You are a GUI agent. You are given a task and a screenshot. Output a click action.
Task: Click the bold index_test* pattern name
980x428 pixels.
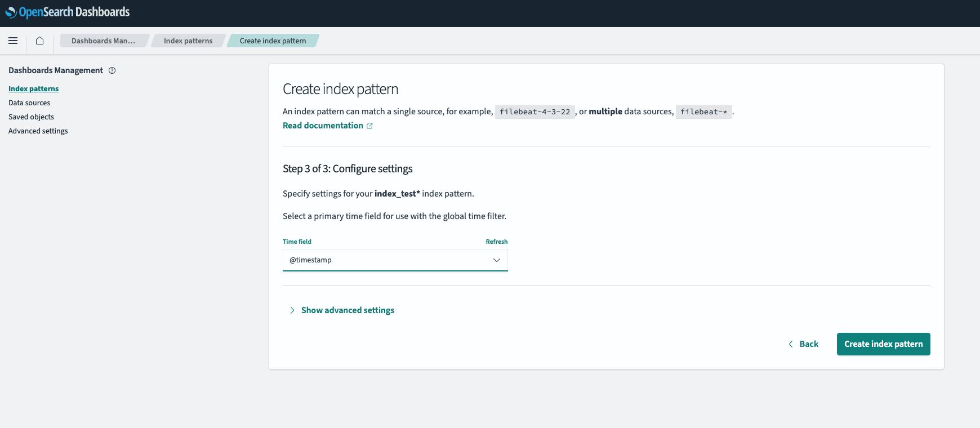(x=397, y=194)
